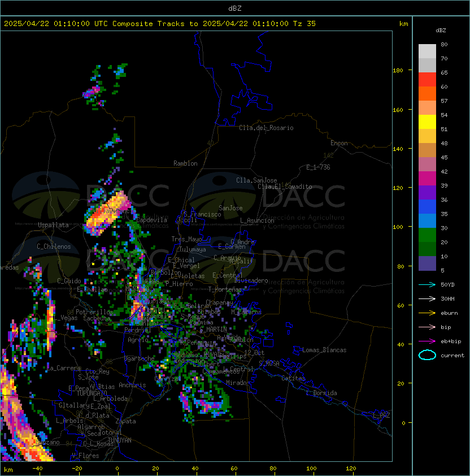Click the blue 35 dBZ color swatch

click(x=427, y=207)
